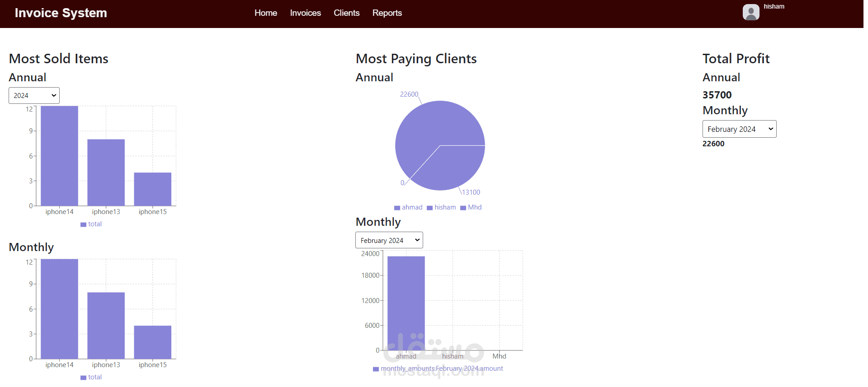
Task: Click the Most Paying Clients heading
Action: pos(416,59)
